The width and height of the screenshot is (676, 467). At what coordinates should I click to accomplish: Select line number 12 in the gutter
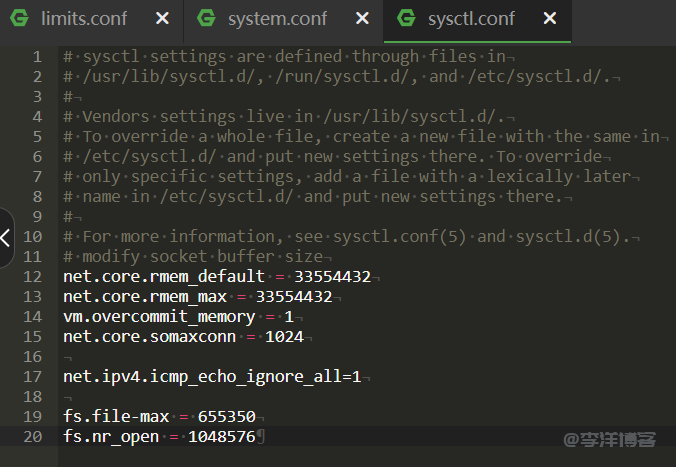33,277
